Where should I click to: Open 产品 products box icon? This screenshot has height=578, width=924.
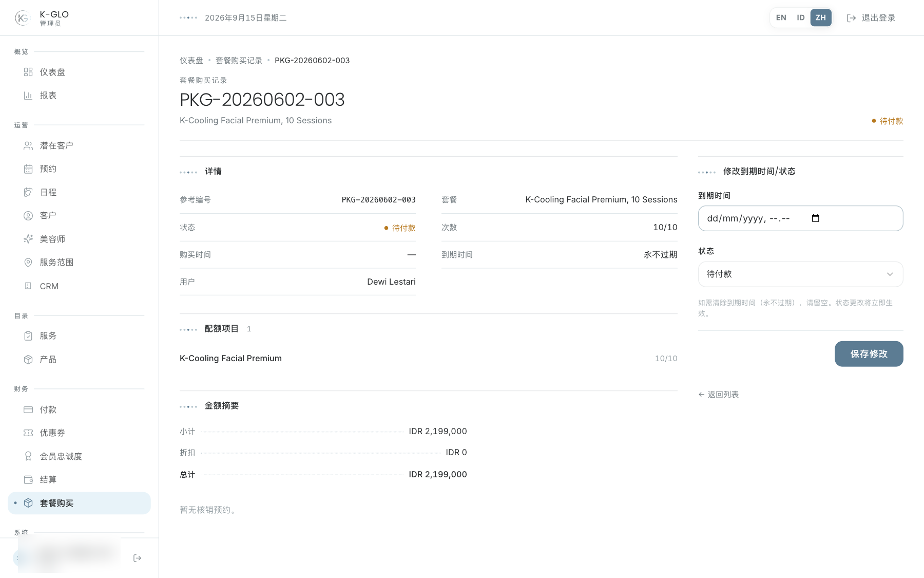pyautogui.click(x=28, y=360)
